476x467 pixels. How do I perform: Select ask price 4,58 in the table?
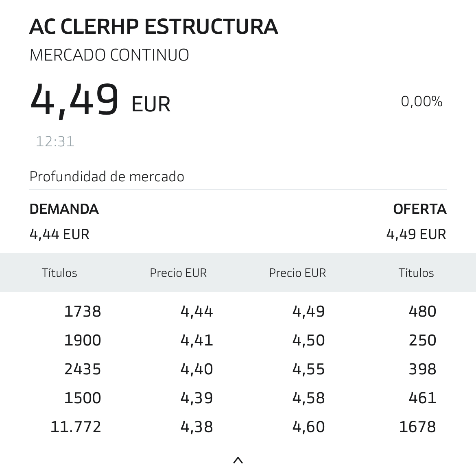[308, 398]
